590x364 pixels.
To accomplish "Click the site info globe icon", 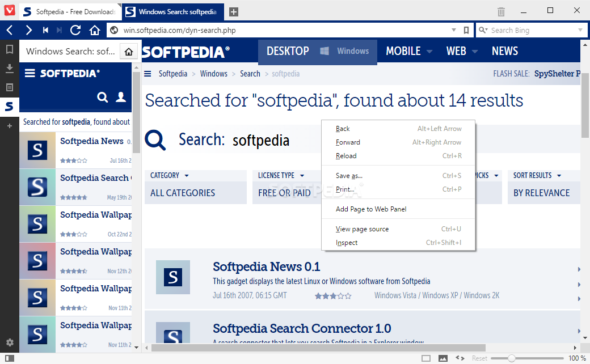I will [x=114, y=30].
